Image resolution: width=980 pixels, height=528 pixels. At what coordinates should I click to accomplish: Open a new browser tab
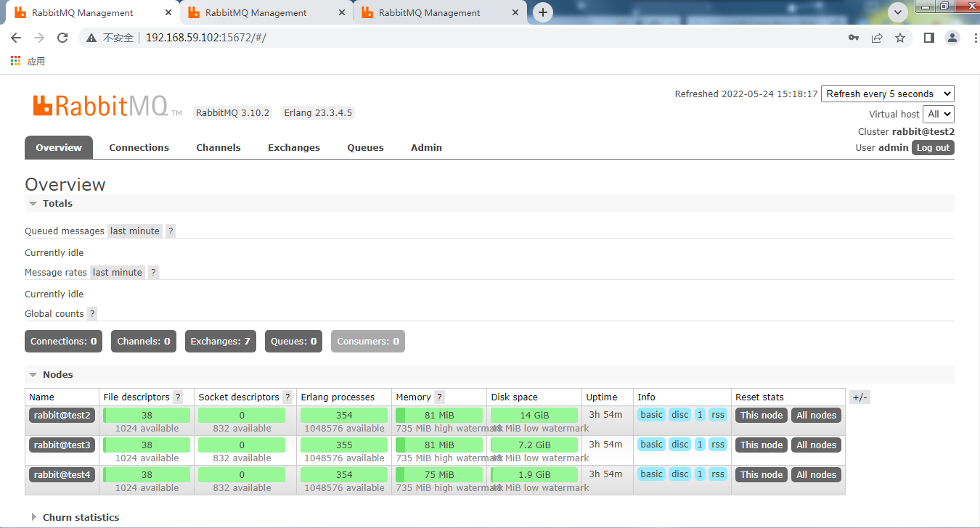point(543,12)
